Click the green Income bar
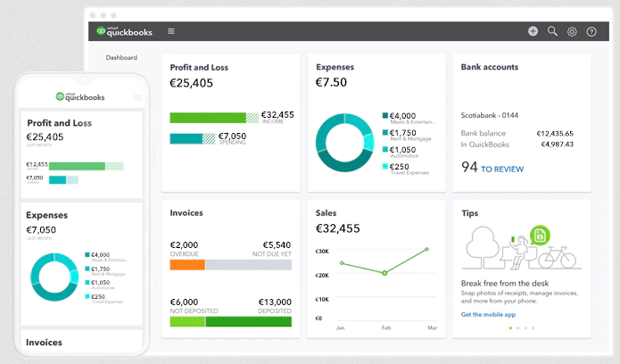The width and height of the screenshot is (620, 364). 208,117
